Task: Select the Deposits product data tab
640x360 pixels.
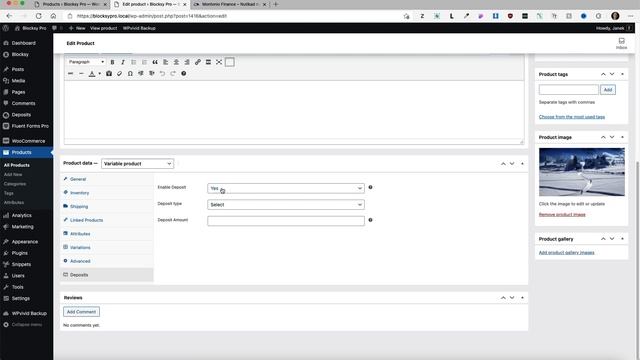Action: click(x=107, y=275)
